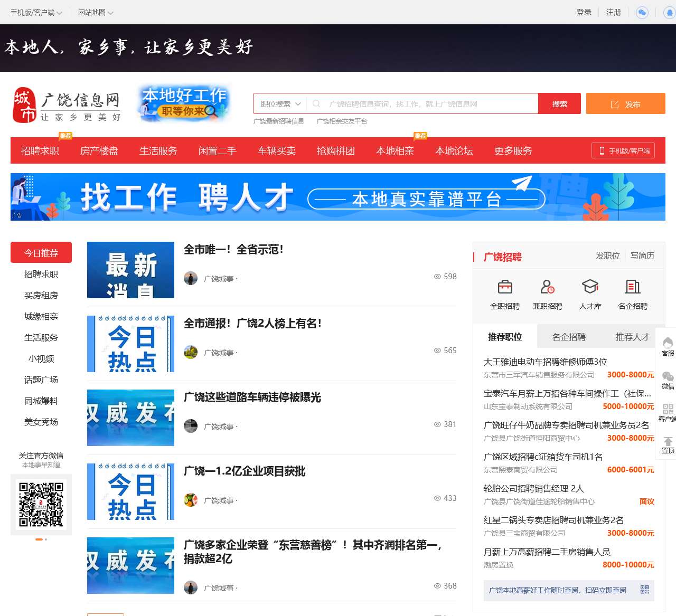The height and width of the screenshot is (616, 676).
Task: Click the job search input field
Action: 428,104
